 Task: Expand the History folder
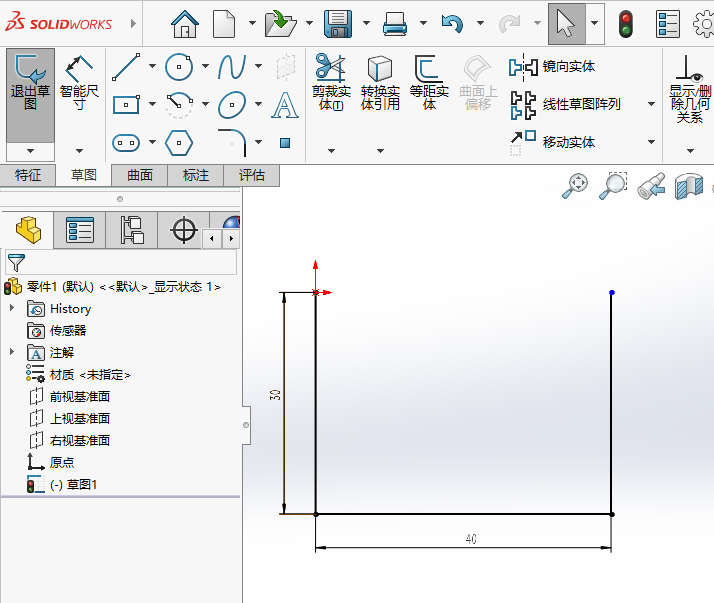12,308
